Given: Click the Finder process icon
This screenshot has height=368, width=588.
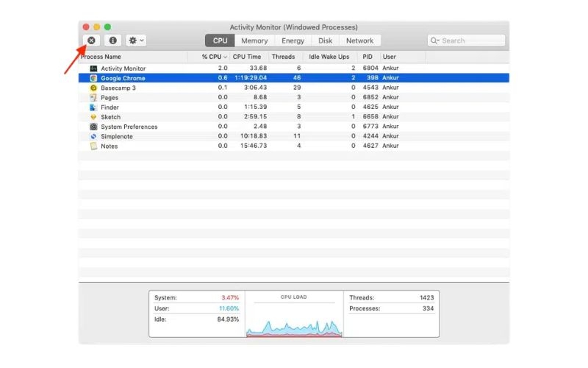Looking at the screenshot, I should pyautogui.click(x=93, y=107).
